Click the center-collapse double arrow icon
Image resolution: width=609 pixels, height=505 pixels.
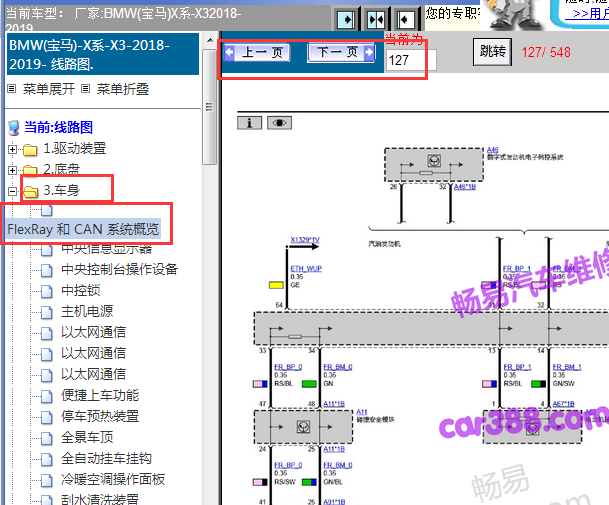[x=376, y=19]
